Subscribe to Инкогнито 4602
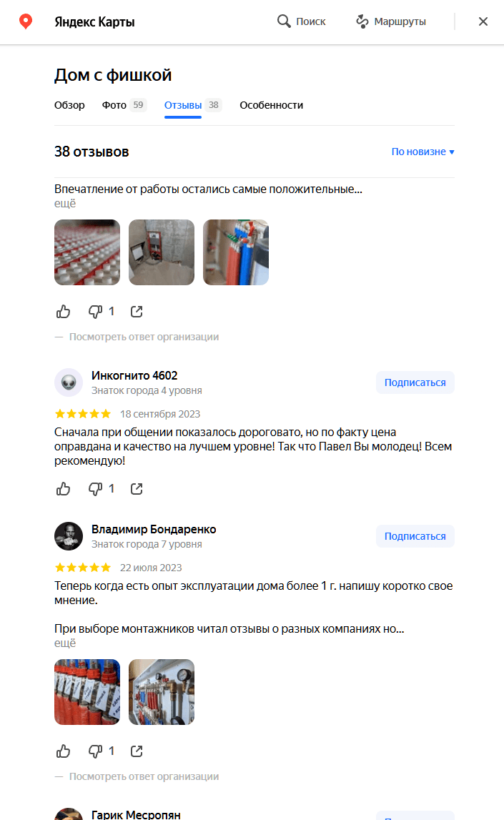The height and width of the screenshot is (820, 504). (x=415, y=382)
